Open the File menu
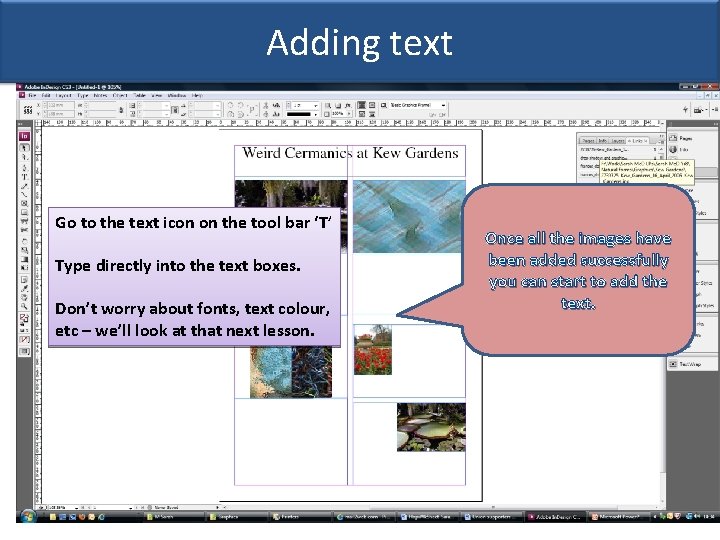 [32, 96]
